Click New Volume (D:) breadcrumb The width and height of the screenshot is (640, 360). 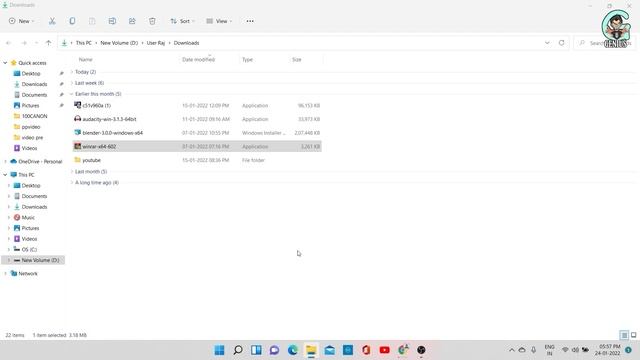(x=119, y=43)
